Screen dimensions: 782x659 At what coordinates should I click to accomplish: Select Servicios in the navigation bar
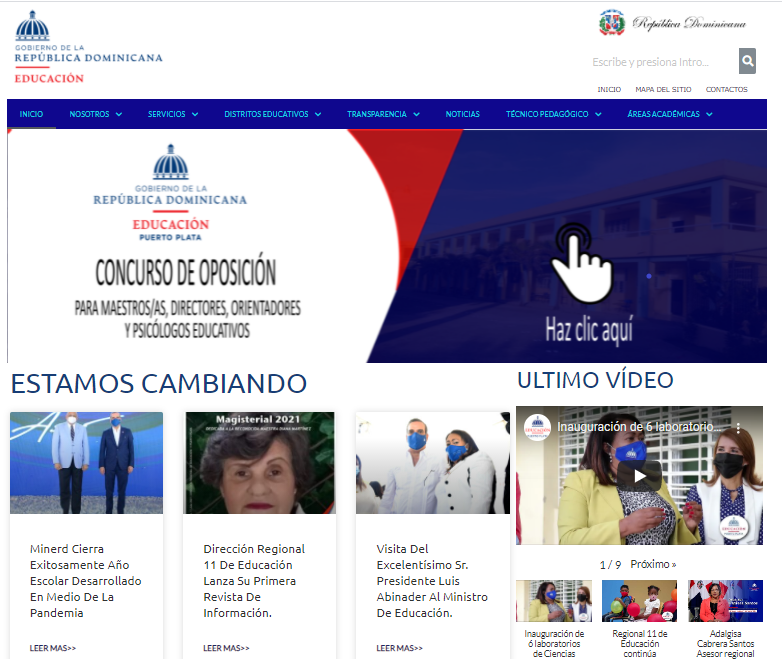click(167, 114)
